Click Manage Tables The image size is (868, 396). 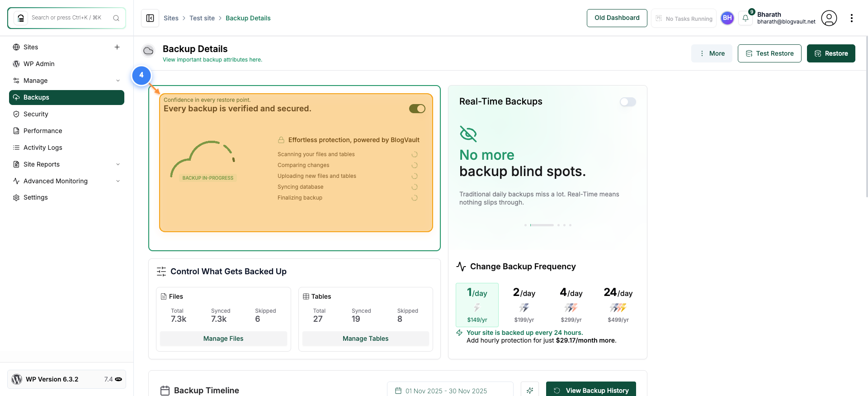[365, 339]
